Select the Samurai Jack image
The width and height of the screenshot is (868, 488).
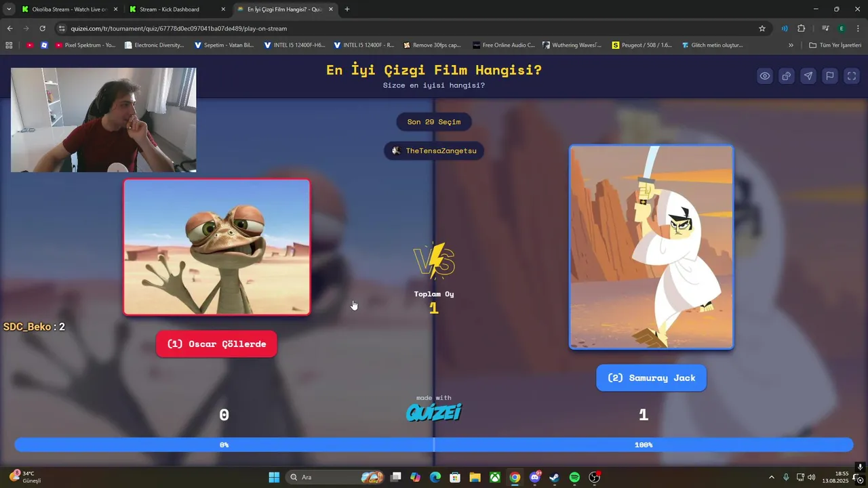[x=651, y=247]
